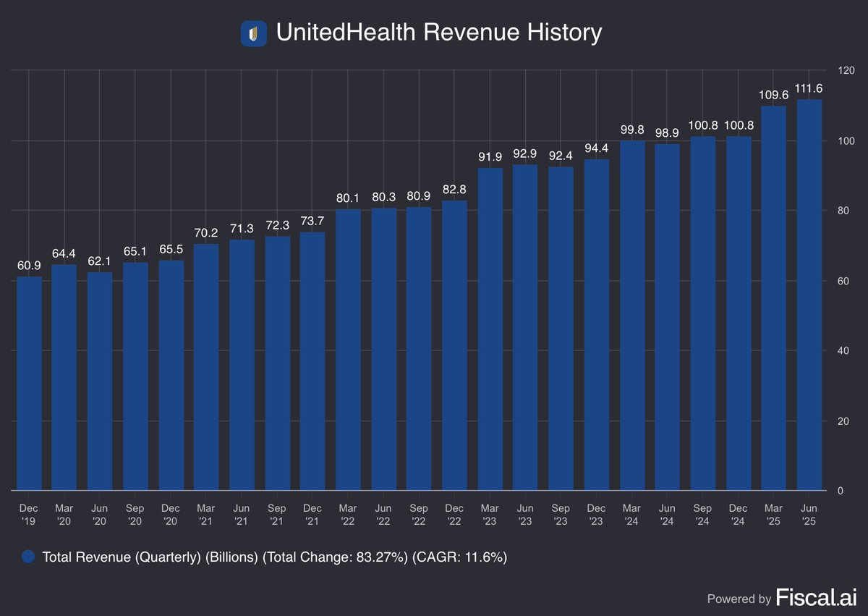This screenshot has height=616, width=868.
Task: Select the Mar '23 bar labeled 91.9
Action: click(491, 329)
